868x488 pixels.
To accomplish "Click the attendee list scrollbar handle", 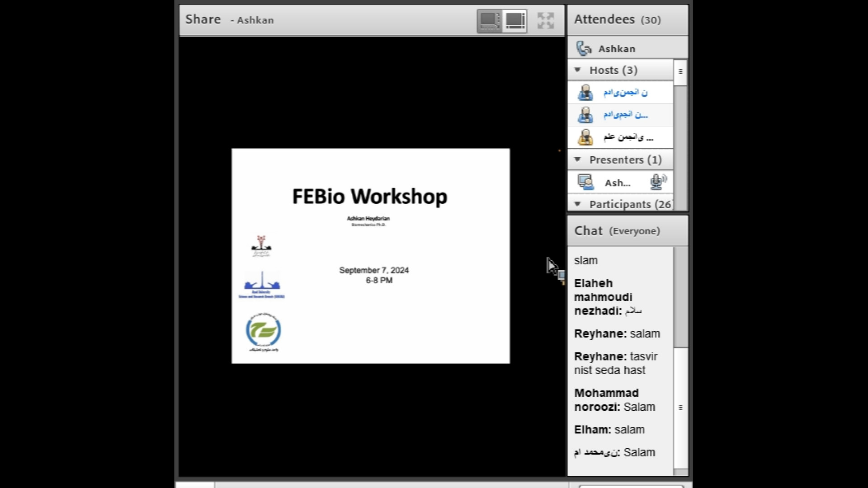I will (680, 72).
